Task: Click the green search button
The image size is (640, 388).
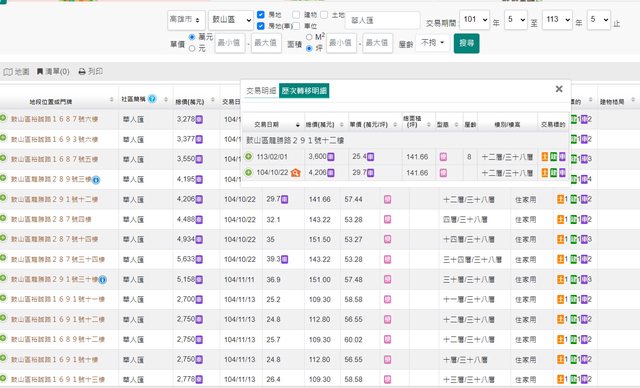Action: [x=467, y=43]
